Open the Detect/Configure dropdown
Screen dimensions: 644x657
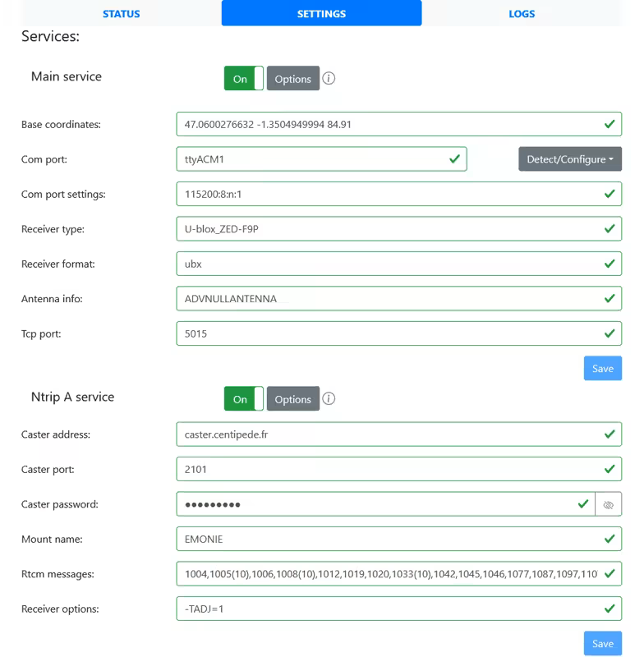569,159
